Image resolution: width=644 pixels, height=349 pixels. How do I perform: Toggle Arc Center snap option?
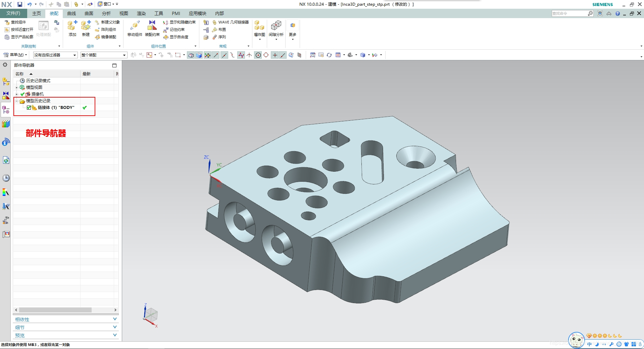258,55
